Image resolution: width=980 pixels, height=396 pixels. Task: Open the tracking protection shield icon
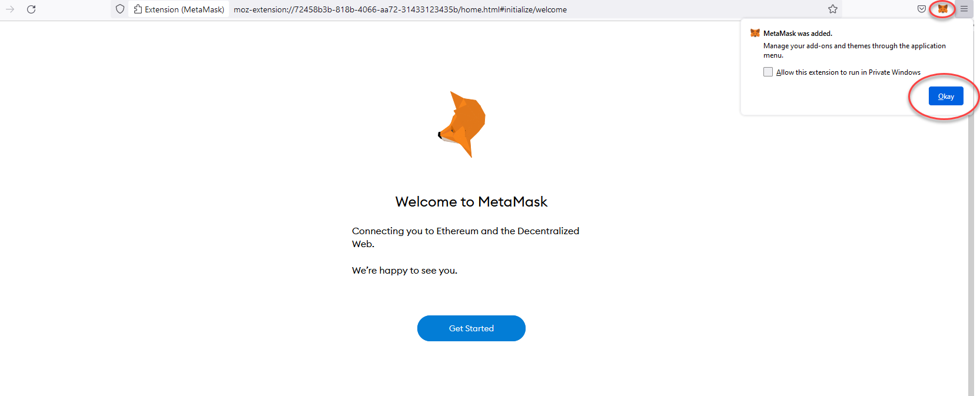tap(120, 9)
